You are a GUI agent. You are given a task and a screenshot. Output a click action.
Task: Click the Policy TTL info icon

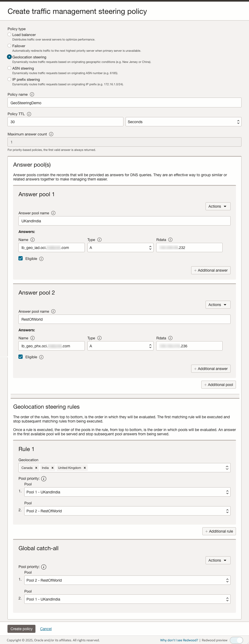coord(29,114)
